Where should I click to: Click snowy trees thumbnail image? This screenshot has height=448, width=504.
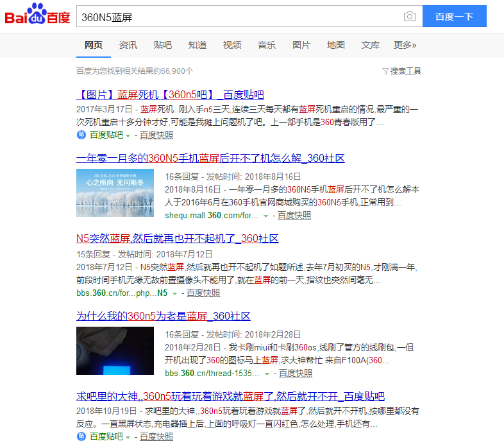click(115, 193)
